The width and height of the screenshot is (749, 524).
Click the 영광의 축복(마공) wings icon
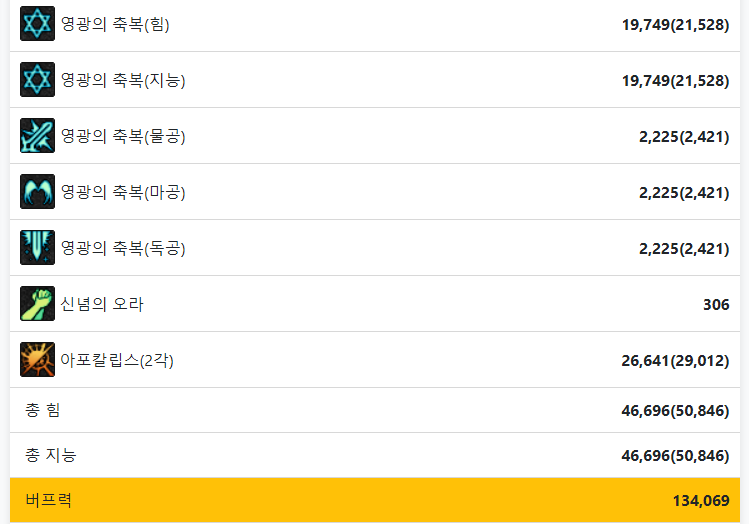(x=37, y=192)
